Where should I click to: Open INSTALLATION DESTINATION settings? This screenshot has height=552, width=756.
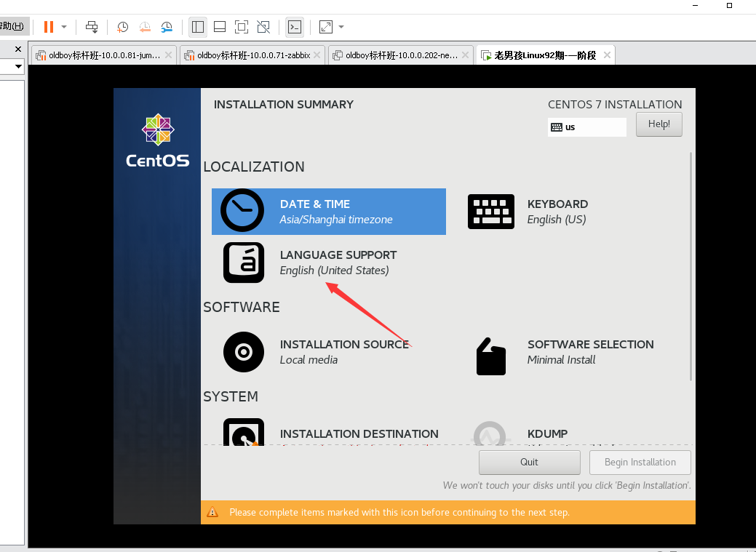pos(330,433)
